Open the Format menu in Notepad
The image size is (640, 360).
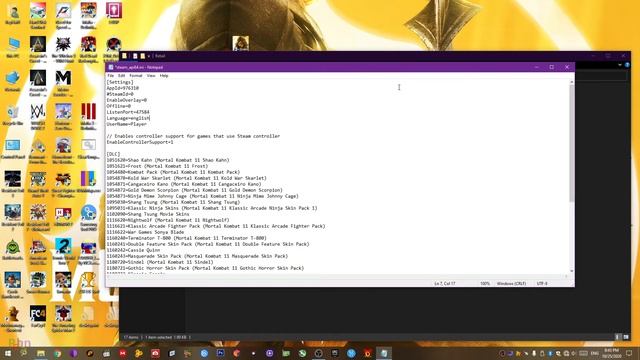[x=136, y=76]
